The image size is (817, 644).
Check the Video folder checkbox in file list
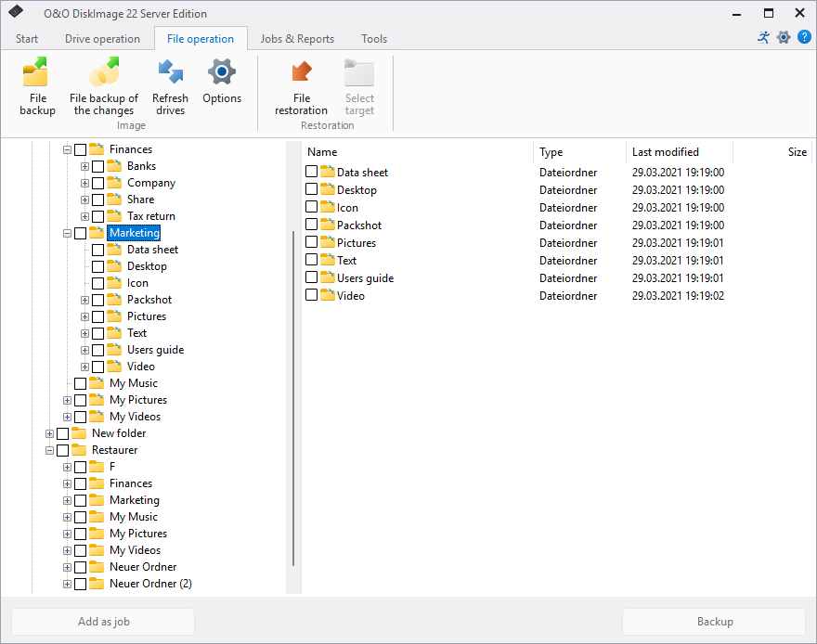click(312, 296)
